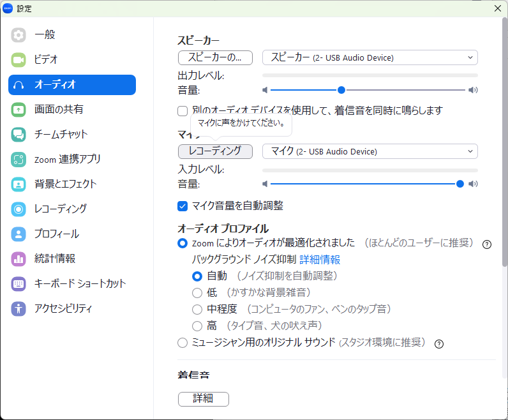Click the プロフィール person icon
This screenshot has width=508, height=420.
click(19, 234)
